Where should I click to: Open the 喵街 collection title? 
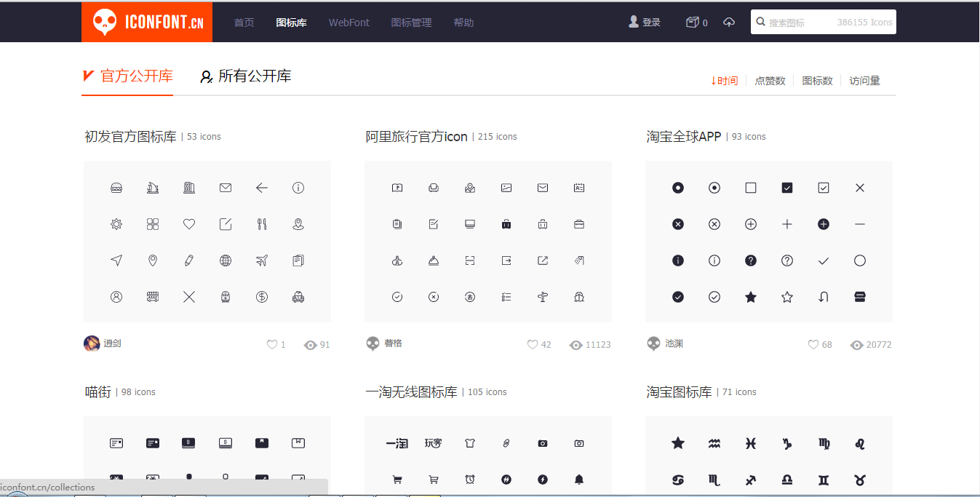tap(98, 391)
